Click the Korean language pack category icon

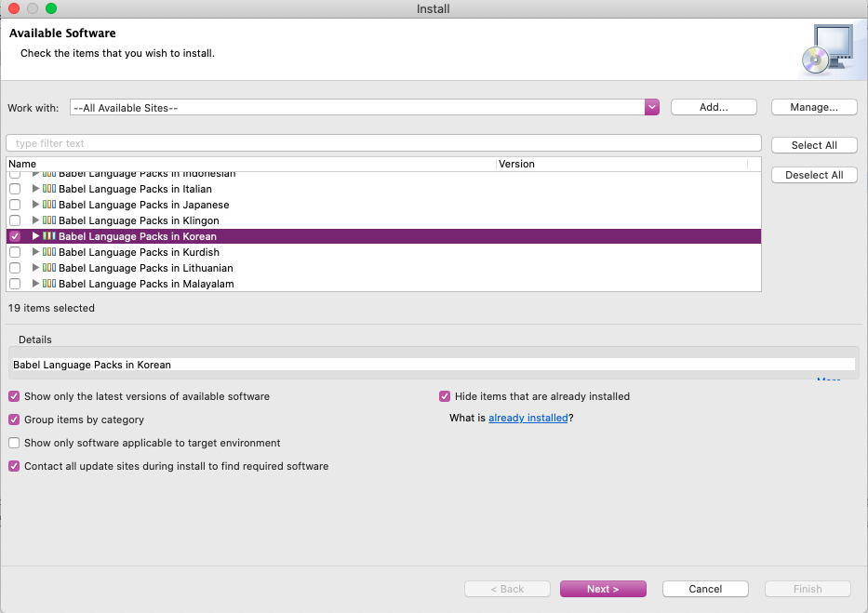coord(49,236)
